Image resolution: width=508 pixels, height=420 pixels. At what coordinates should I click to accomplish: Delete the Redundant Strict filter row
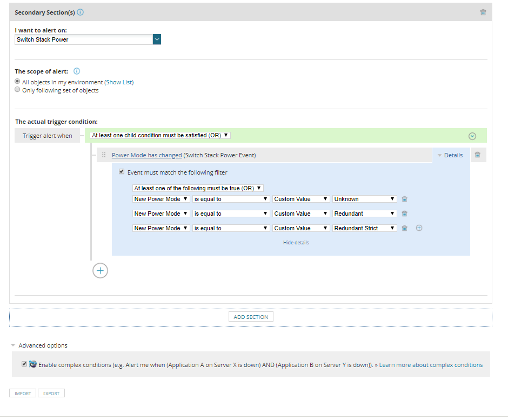(x=405, y=228)
